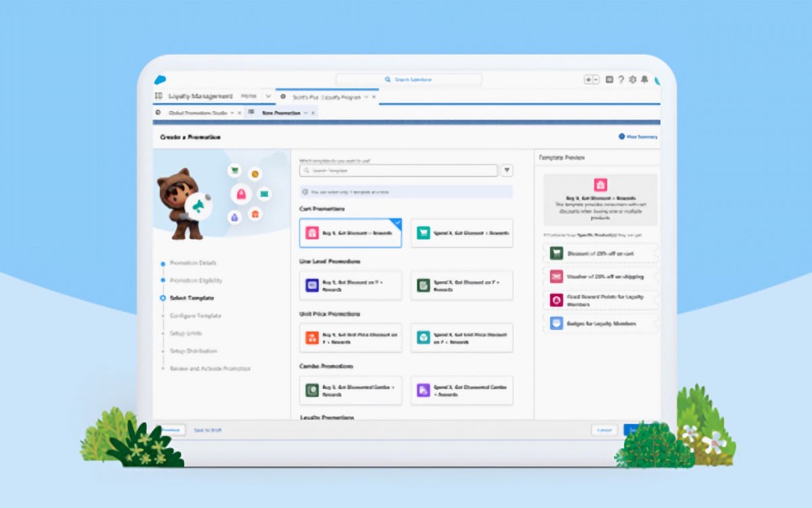The width and height of the screenshot is (812, 508).
Task: Click the one-template-at-a-time info banner
Action: (x=406, y=192)
